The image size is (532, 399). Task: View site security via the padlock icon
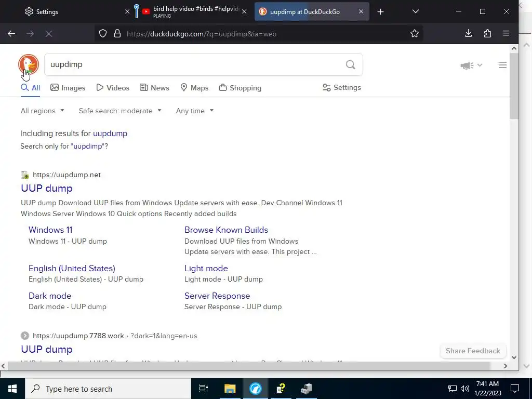coord(117,34)
